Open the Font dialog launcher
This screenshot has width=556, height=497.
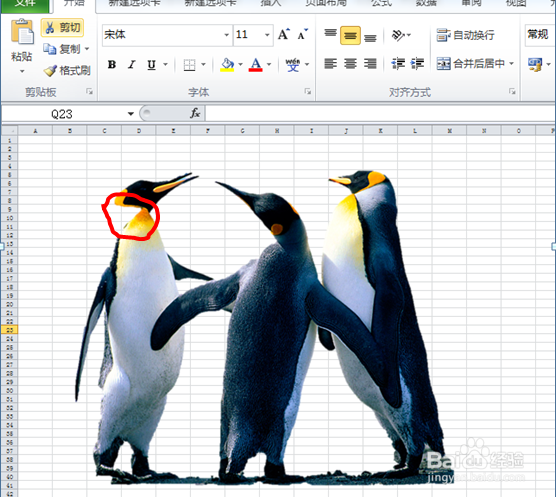307,92
